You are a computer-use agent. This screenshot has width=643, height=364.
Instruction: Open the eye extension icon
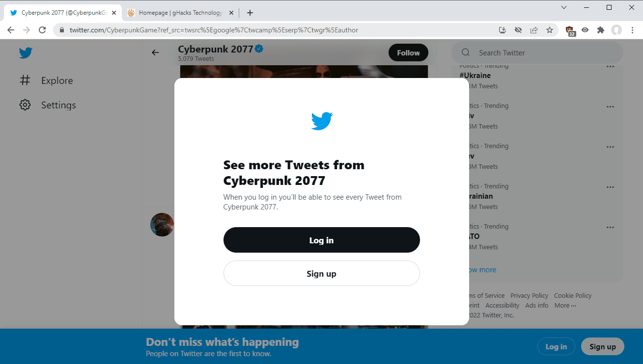click(585, 30)
